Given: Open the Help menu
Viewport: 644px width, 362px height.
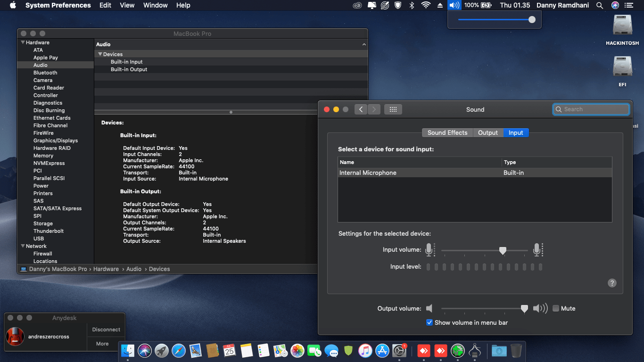Looking at the screenshot, I should click(183, 5).
